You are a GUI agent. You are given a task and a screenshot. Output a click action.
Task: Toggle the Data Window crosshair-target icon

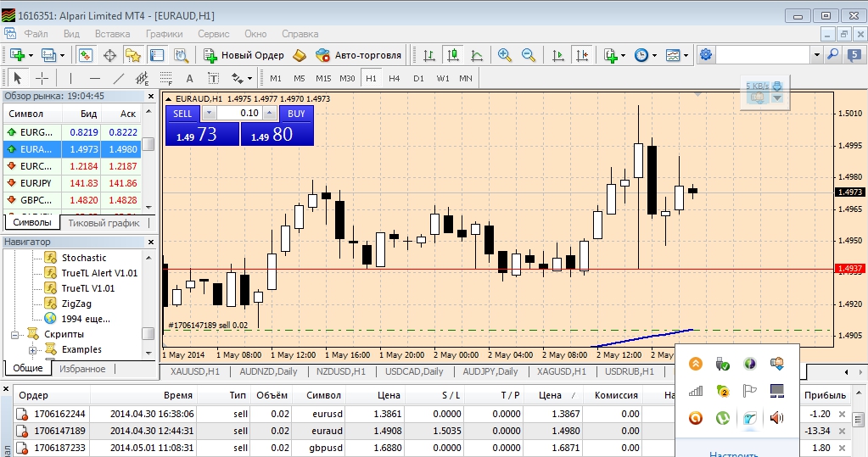pos(109,55)
